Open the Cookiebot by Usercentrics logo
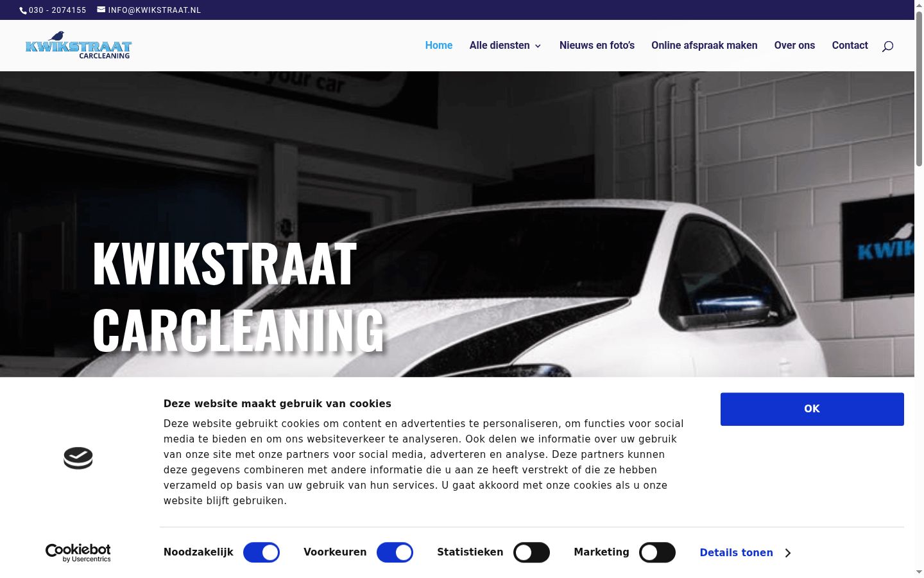Viewport: 924px width, 578px height. coord(78,553)
